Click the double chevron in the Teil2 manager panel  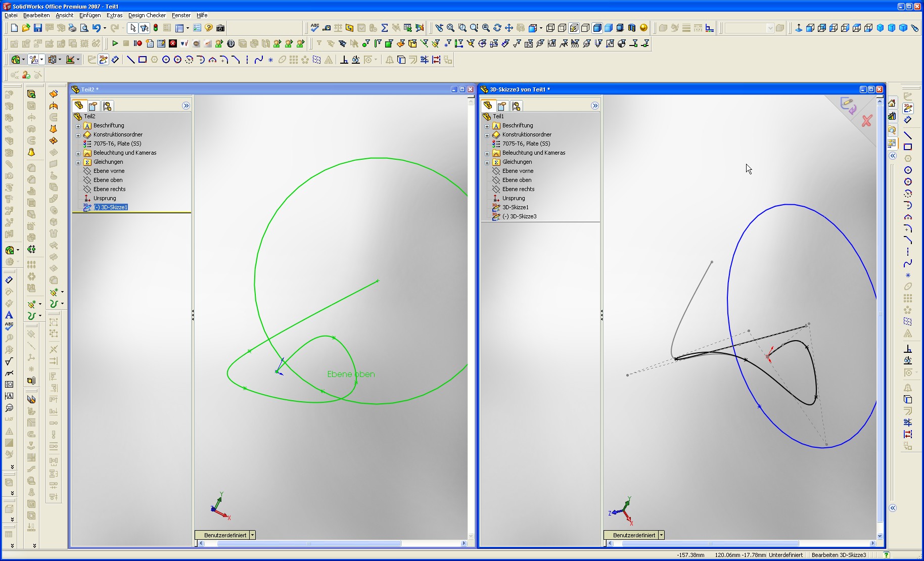point(186,106)
